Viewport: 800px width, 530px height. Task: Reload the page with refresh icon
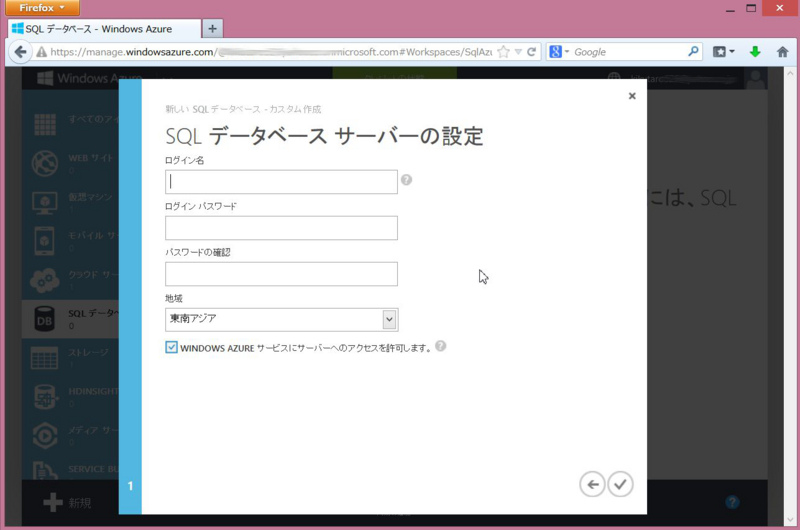click(x=532, y=52)
